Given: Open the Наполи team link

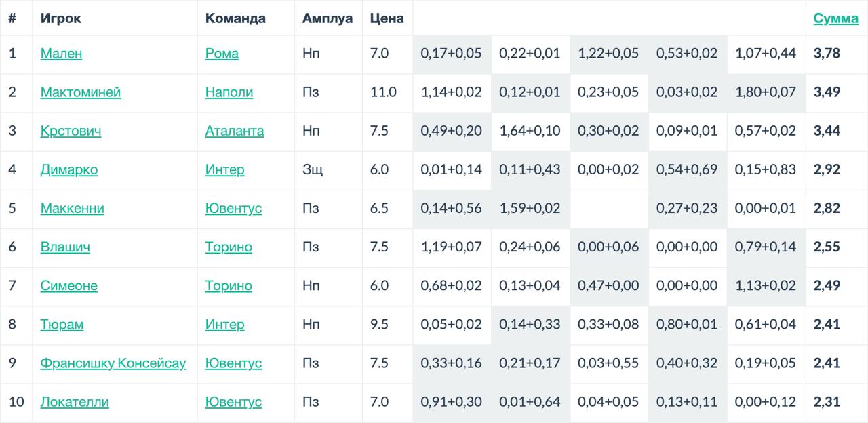Looking at the screenshot, I should pos(229,92).
